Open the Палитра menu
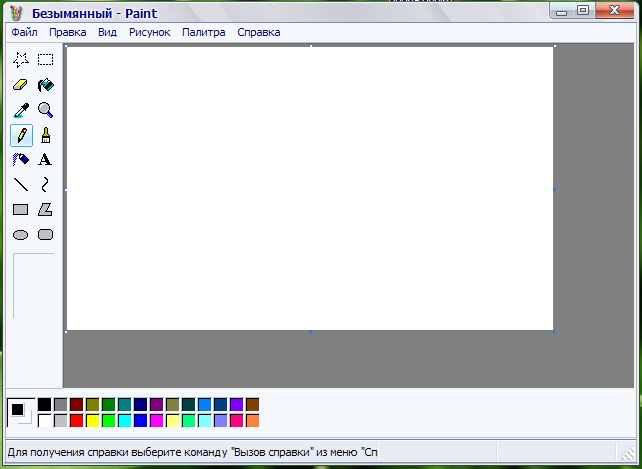Viewport: 642px width, 469px height. point(203,32)
